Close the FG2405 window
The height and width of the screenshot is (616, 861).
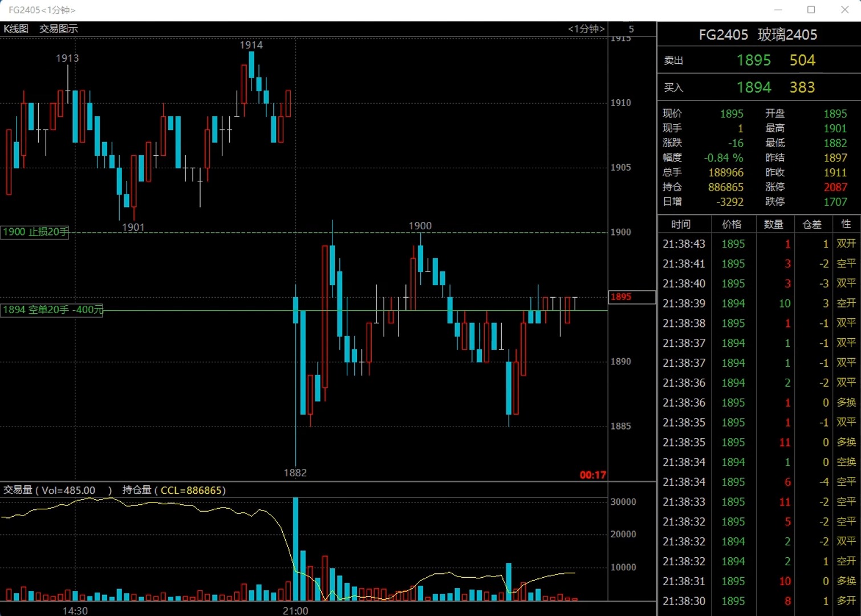pos(845,10)
